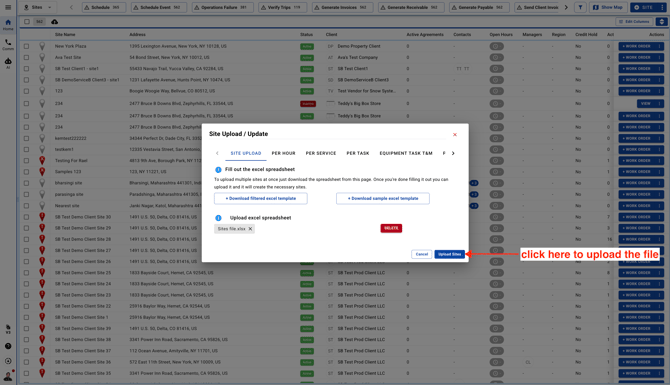
Task: Switch to the Site Upload tab
Action: click(246, 153)
